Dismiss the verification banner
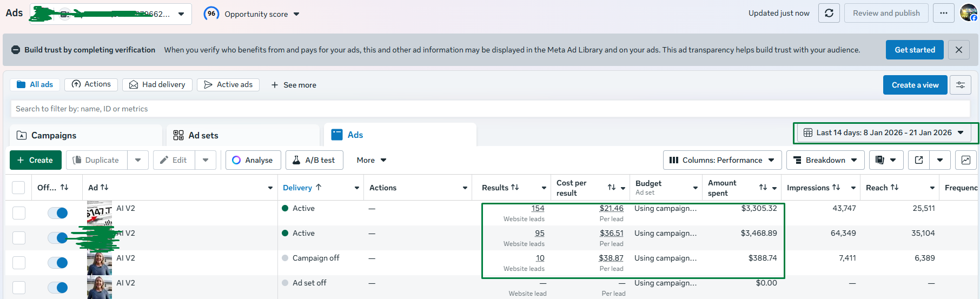Image resolution: width=980 pixels, height=299 pixels. coord(959,50)
